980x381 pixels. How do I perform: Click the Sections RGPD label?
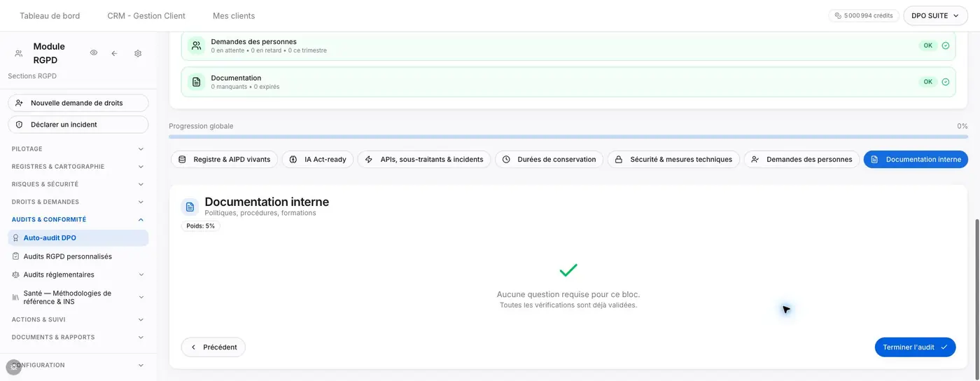[32, 76]
